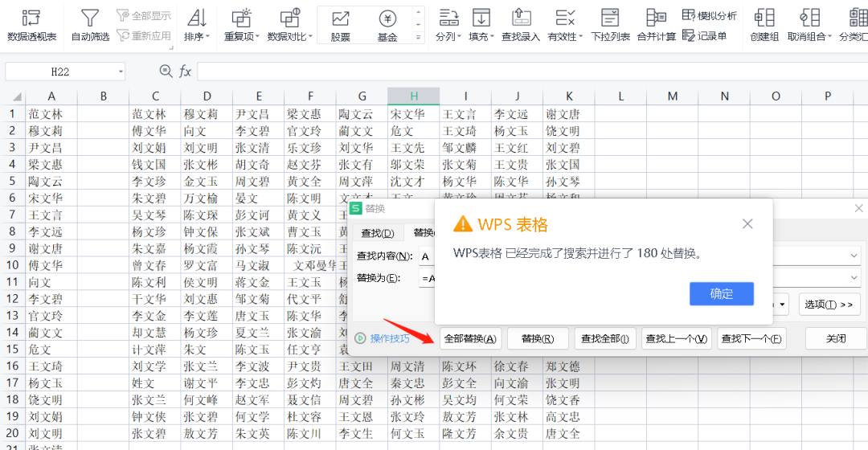Click the 取消组合 ungroup tool
This screenshot has width=868, height=450.
tap(810, 26)
